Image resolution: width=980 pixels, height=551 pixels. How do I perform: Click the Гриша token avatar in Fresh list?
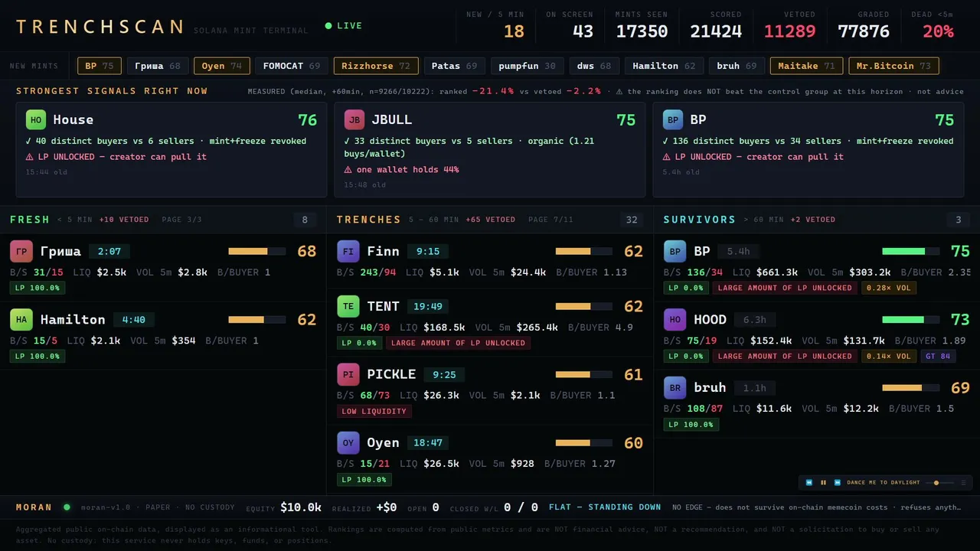tap(21, 251)
